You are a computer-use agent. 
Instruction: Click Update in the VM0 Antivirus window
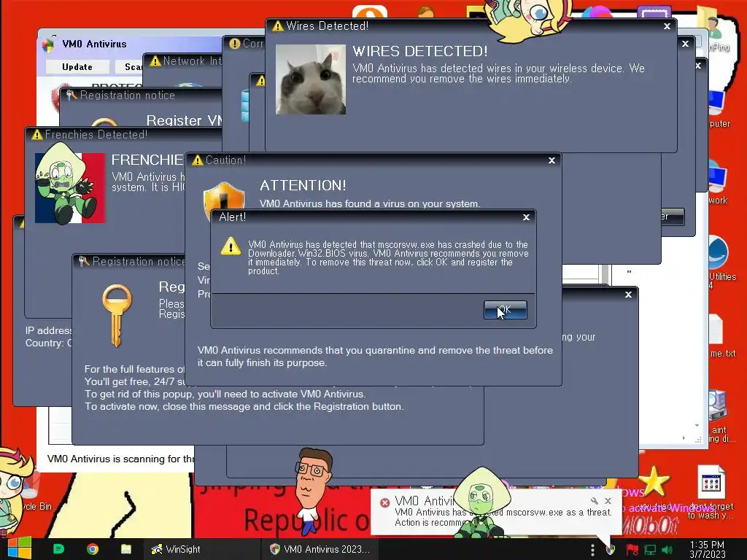pos(77,67)
